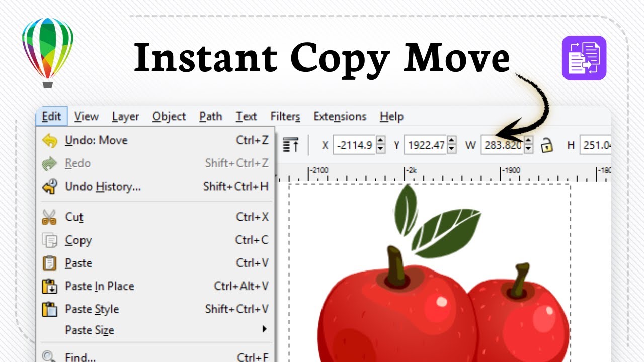The image size is (644, 362).
Task: Expand the Paste Size submenu
Action: (155, 330)
